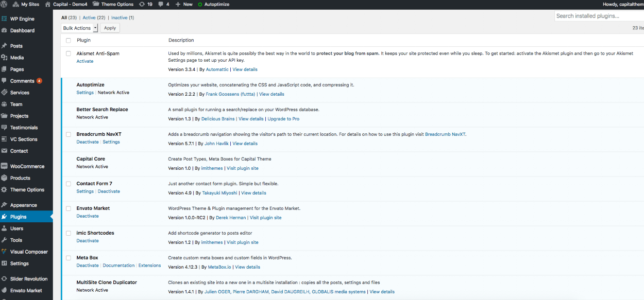Viewport: 644px width, 300px height.
Task: Tick the Contact Form 7 checkbox
Action: click(69, 184)
